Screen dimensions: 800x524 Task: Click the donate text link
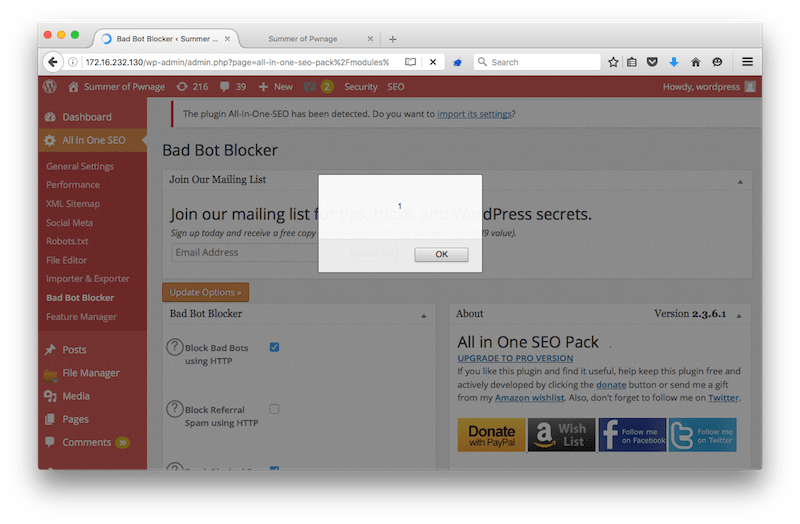click(x=611, y=385)
